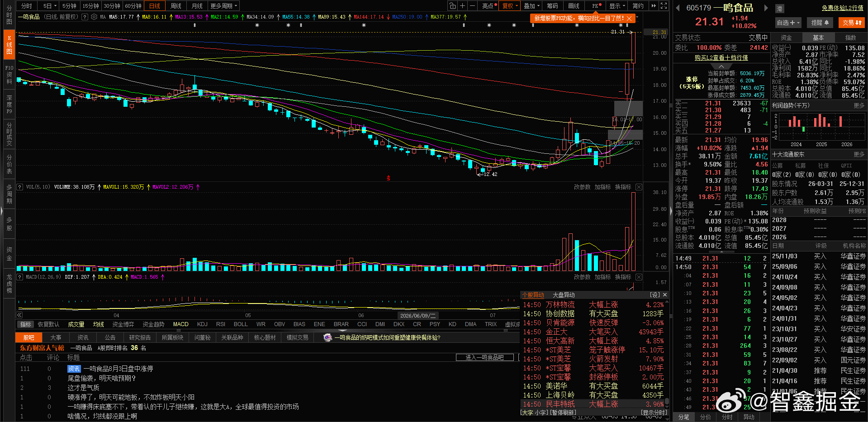Open alerts panel settings [设]
Image resolution: width=868 pixels, height=422 pixels.
point(655,295)
